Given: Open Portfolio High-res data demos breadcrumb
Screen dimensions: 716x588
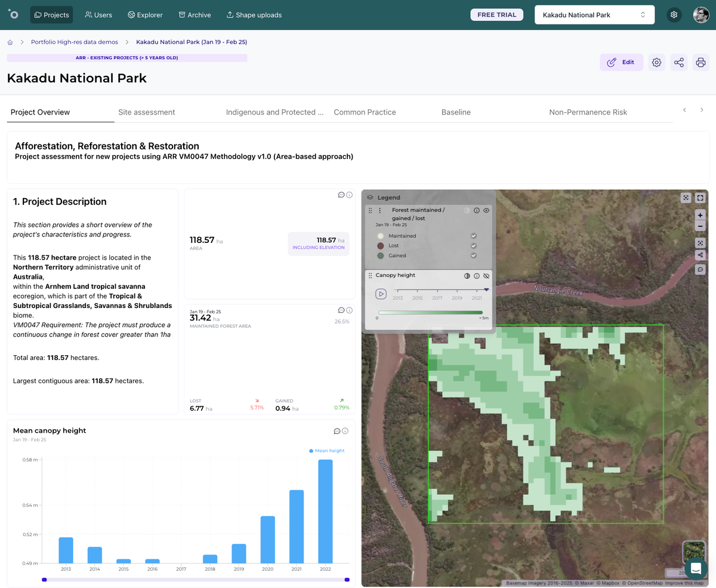Looking at the screenshot, I should (x=75, y=42).
